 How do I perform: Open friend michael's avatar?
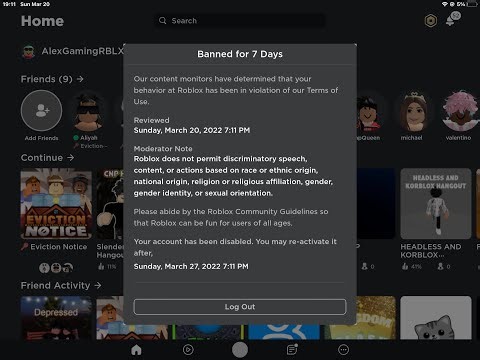click(x=413, y=112)
